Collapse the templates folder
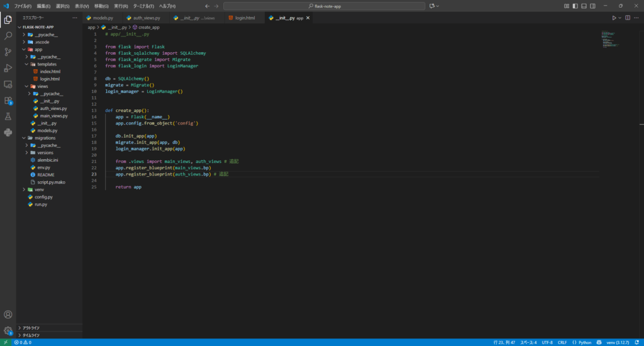Screen dimensions: 644x346 tap(46, 64)
